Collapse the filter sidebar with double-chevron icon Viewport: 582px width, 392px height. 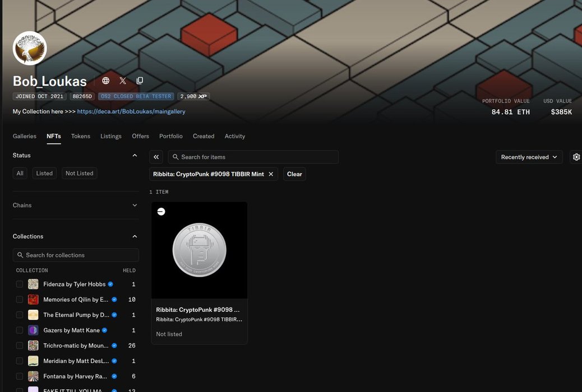coord(156,157)
